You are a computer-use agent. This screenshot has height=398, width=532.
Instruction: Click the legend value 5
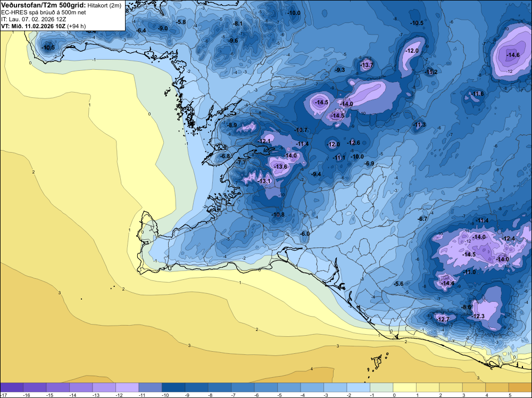click(510, 395)
